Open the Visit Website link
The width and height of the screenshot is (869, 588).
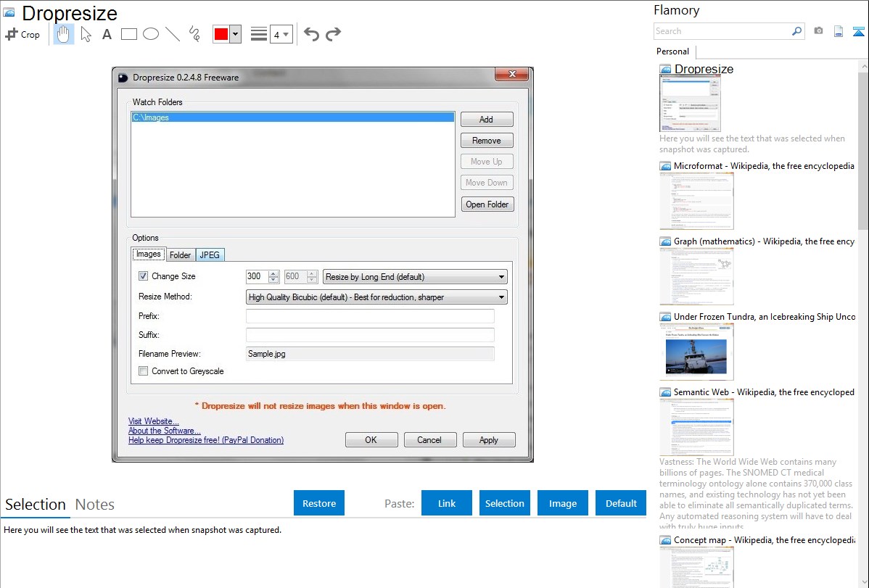pos(154,421)
